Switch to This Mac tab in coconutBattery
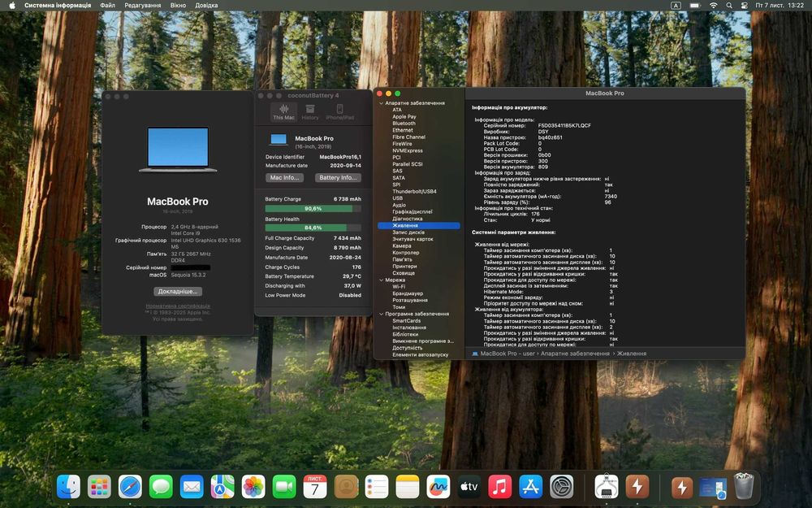The image size is (812, 508). click(283, 111)
